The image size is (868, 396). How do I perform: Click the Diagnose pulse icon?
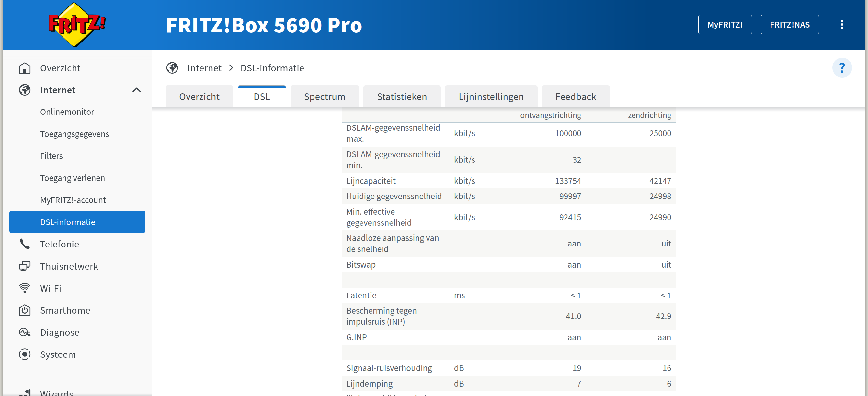(x=25, y=332)
